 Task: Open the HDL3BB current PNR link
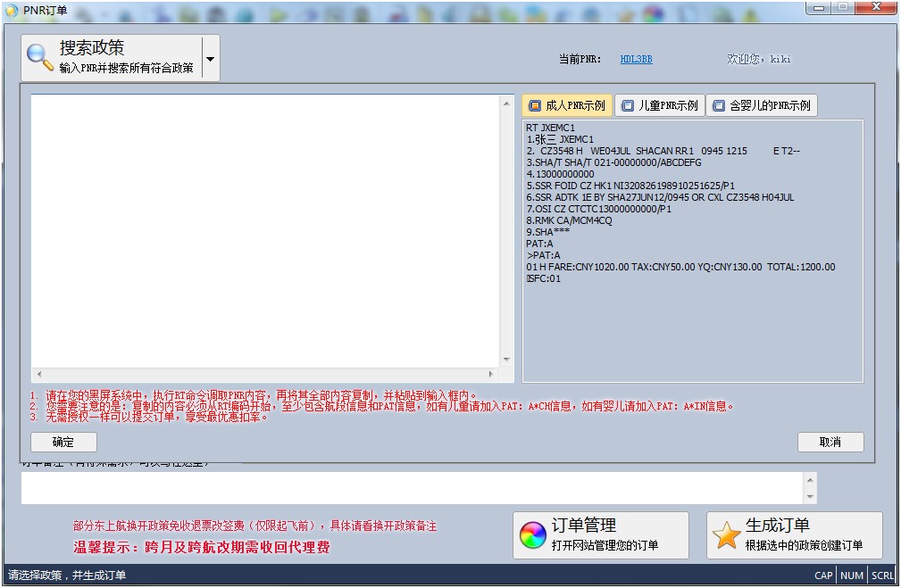(x=636, y=59)
